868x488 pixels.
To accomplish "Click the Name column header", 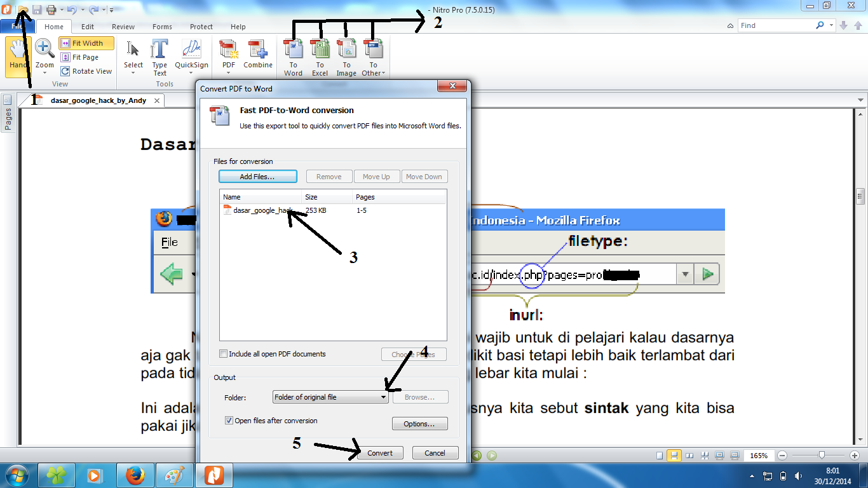I will coord(261,197).
